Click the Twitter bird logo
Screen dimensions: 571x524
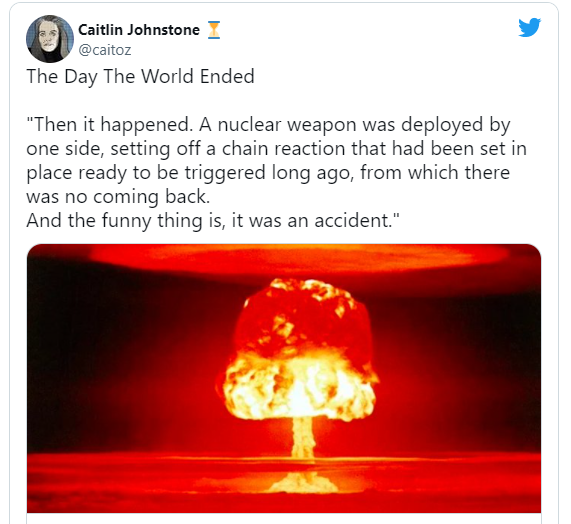point(529,27)
